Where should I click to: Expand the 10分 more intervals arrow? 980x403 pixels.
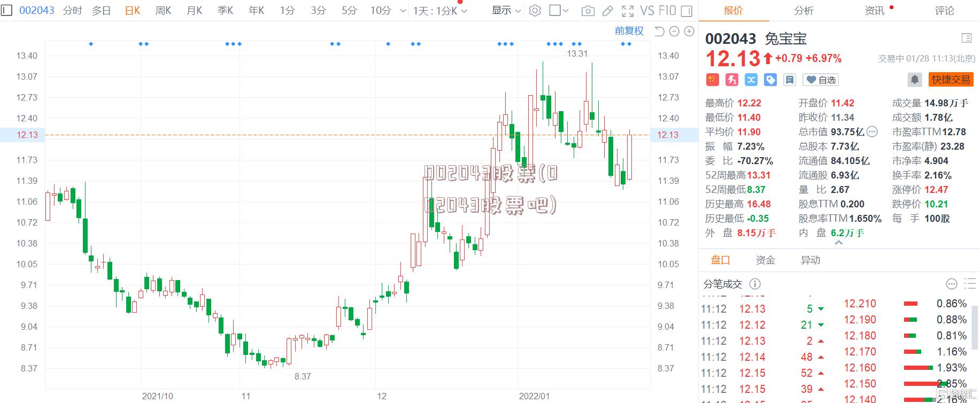pyautogui.click(x=404, y=11)
